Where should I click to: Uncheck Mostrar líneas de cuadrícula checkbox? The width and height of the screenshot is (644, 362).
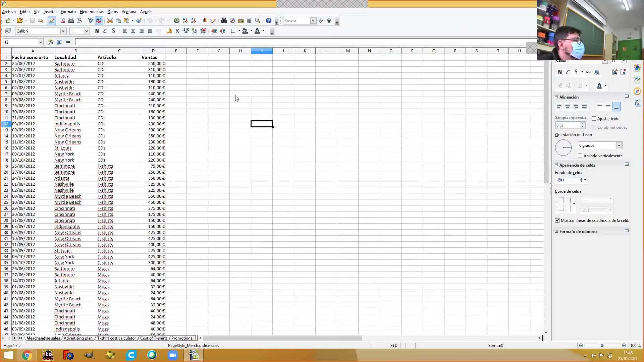point(557,221)
